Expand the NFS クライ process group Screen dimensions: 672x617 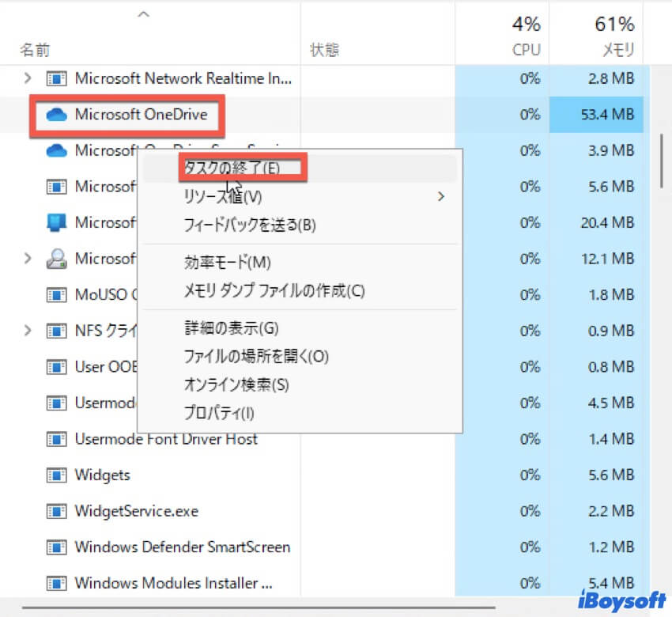pyautogui.click(x=28, y=331)
